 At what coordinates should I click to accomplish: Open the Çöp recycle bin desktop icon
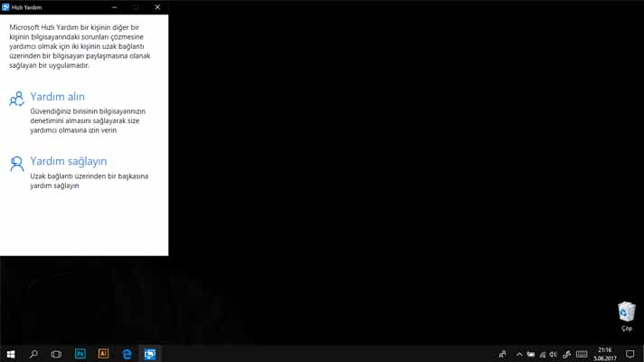point(626,315)
